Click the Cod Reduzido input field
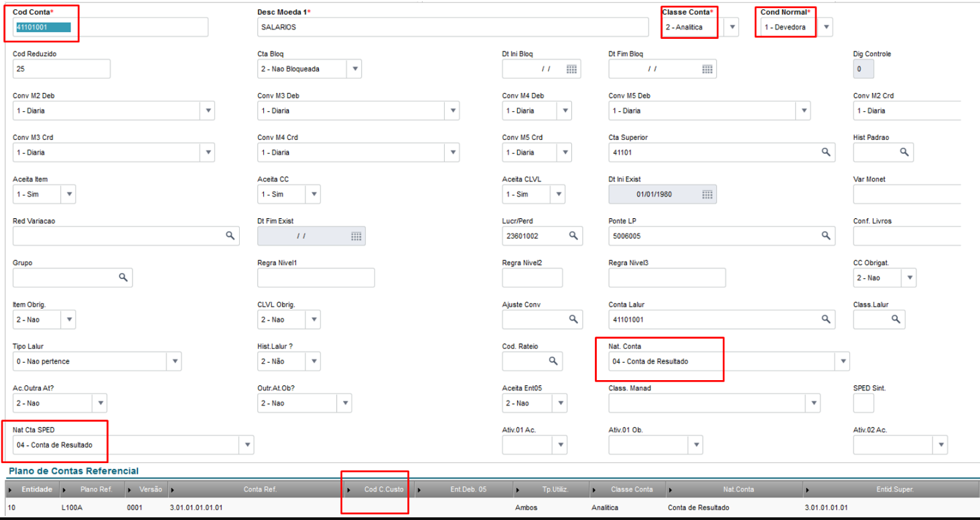This screenshot has height=520, width=980. pyautogui.click(x=62, y=69)
